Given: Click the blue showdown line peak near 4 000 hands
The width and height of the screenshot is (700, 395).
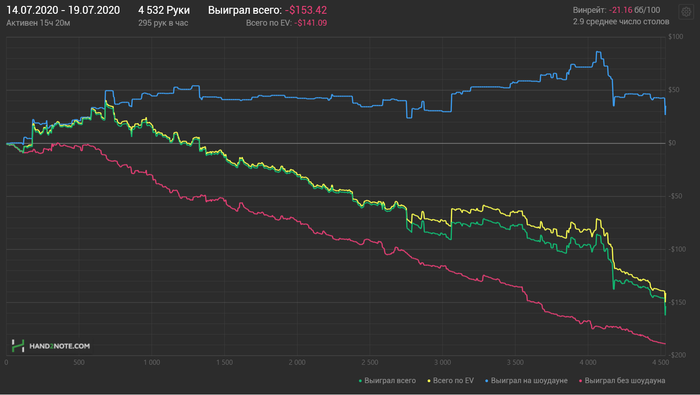Looking at the screenshot, I should coord(598,52).
